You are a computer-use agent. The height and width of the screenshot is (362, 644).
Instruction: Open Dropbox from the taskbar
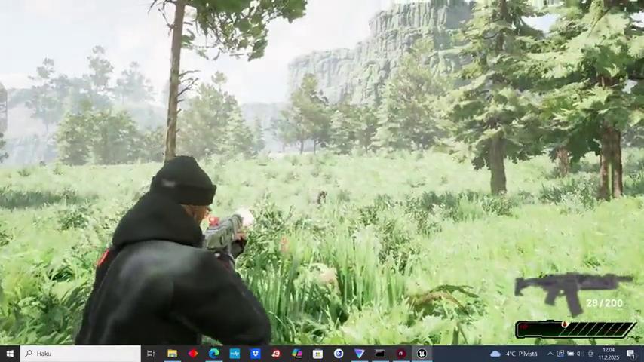point(256,354)
